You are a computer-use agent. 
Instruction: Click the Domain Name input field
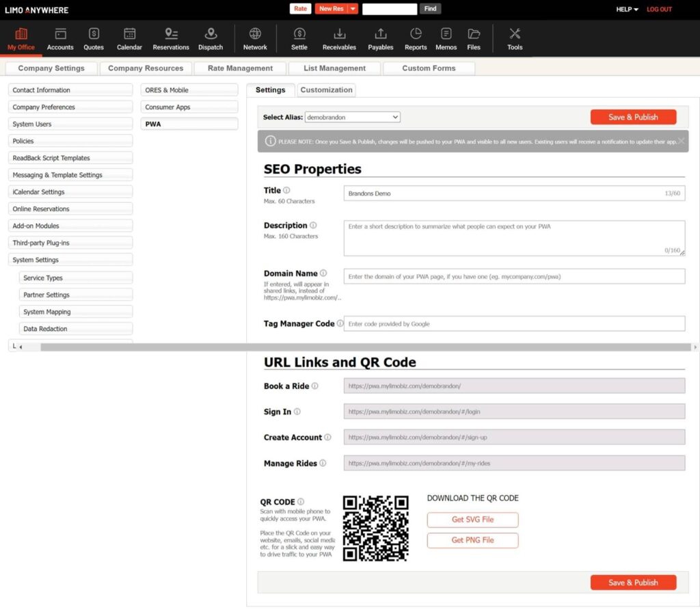(514, 276)
